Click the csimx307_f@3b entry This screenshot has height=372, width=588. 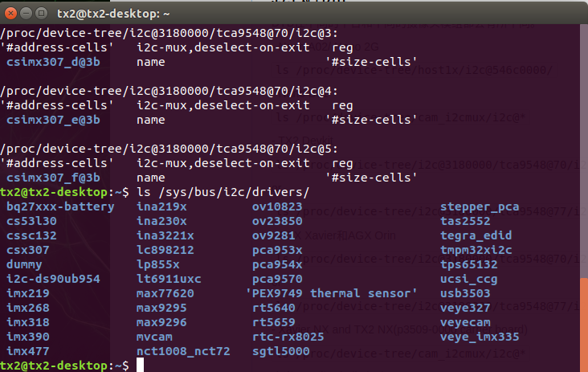(53, 177)
